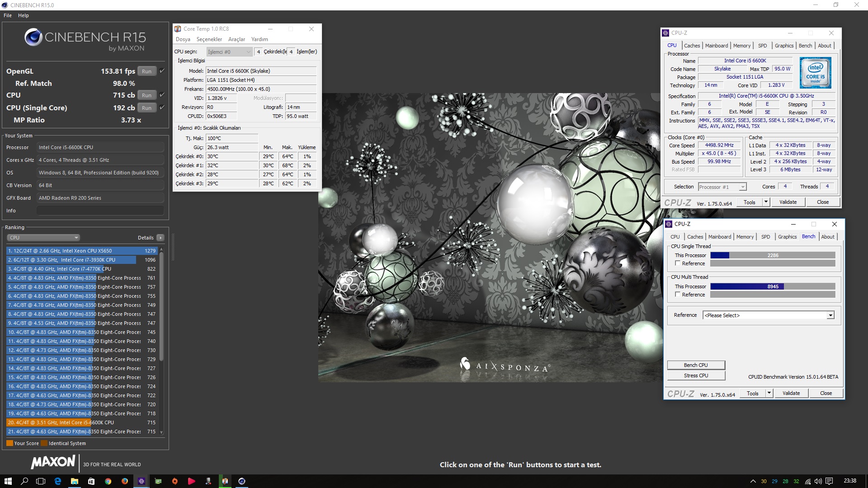
Task: Open Action Center notifications icon
Action: pyautogui.click(x=829, y=481)
